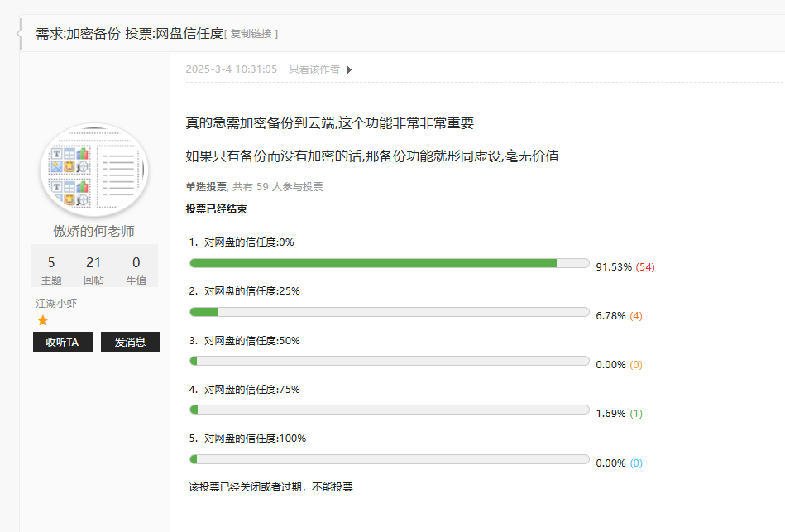The image size is (785, 532).
Task: Click the 0.00% (0) result under 信任度:100%
Action: click(x=620, y=463)
